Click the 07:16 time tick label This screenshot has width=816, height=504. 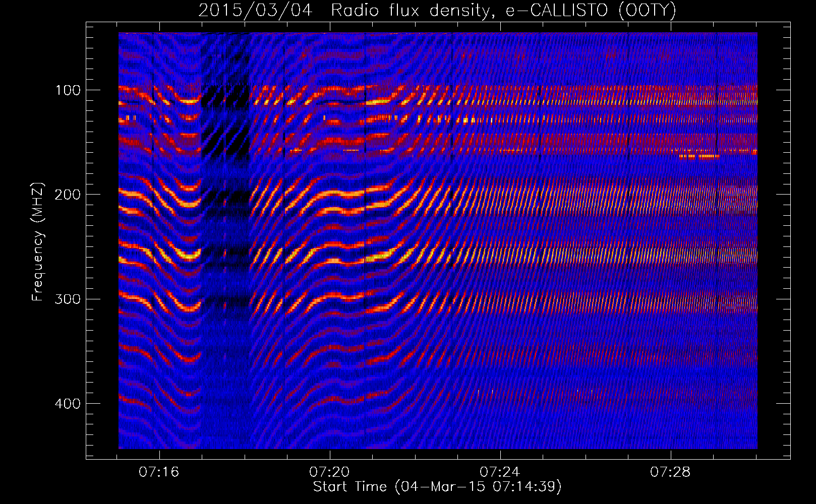(159, 472)
